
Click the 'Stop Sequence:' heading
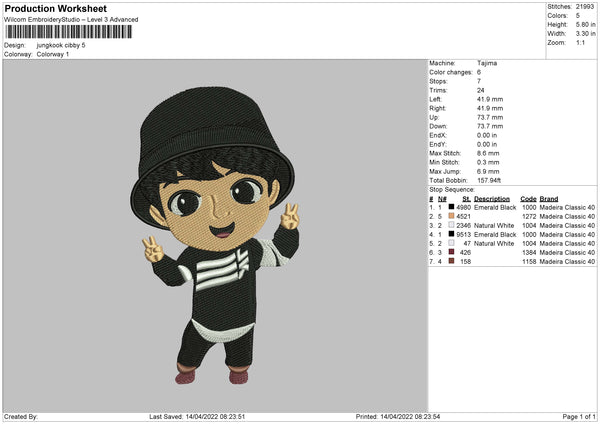tap(452, 189)
